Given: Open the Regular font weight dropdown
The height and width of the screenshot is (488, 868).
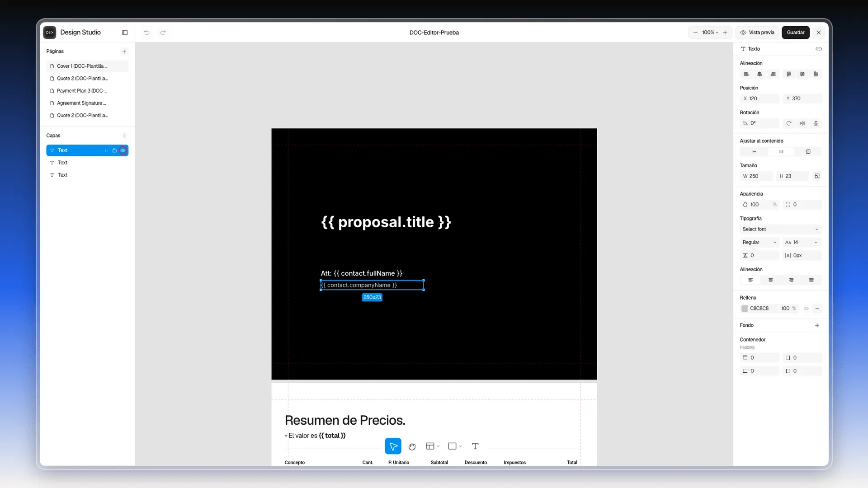Looking at the screenshot, I should (x=759, y=243).
